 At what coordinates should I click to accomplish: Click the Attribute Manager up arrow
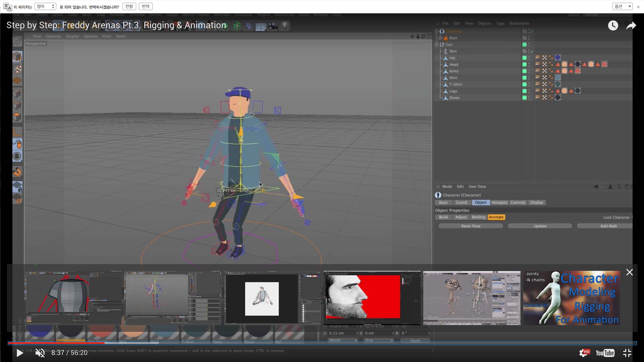[610, 187]
